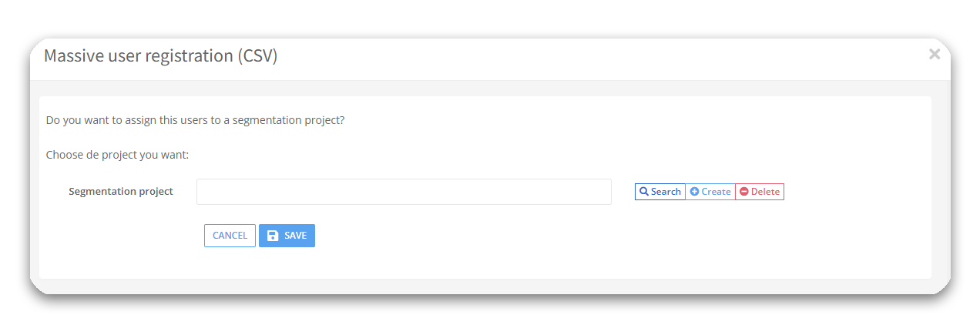Click the bold Segmentation project label

tap(121, 192)
